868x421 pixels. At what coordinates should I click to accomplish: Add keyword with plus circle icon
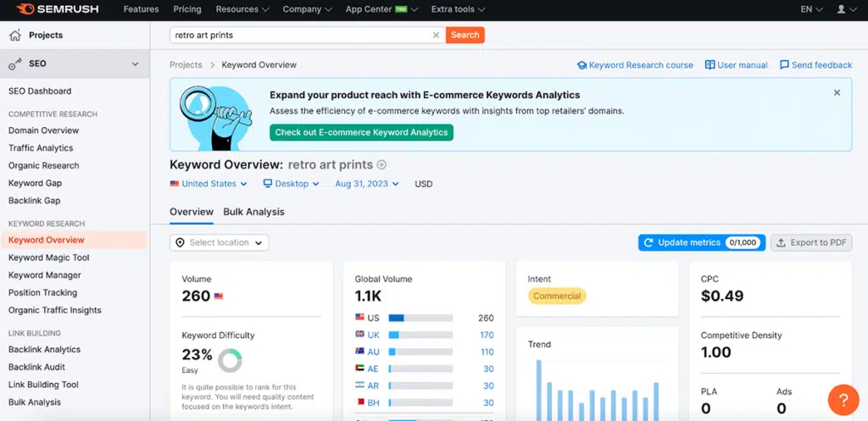[x=381, y=165]
